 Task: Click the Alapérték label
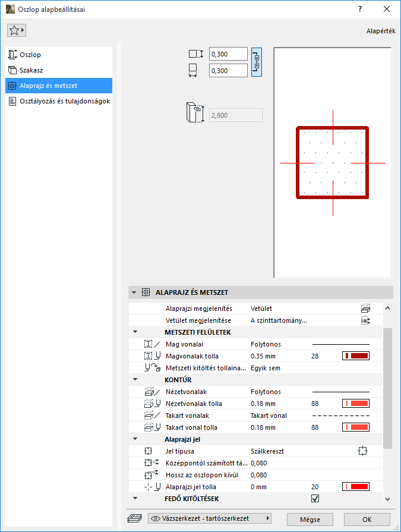381,31
